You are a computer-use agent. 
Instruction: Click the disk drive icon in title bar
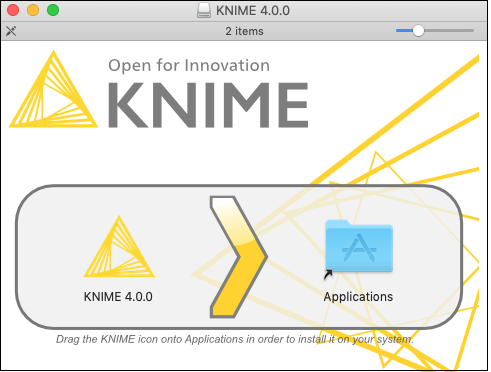(x=204, y=10)
